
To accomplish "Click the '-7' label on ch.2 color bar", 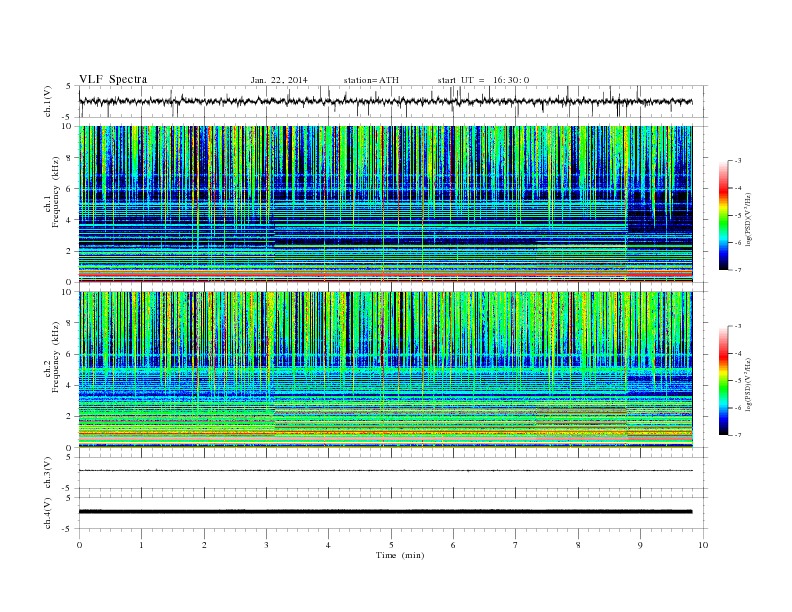I will [737, 435].
